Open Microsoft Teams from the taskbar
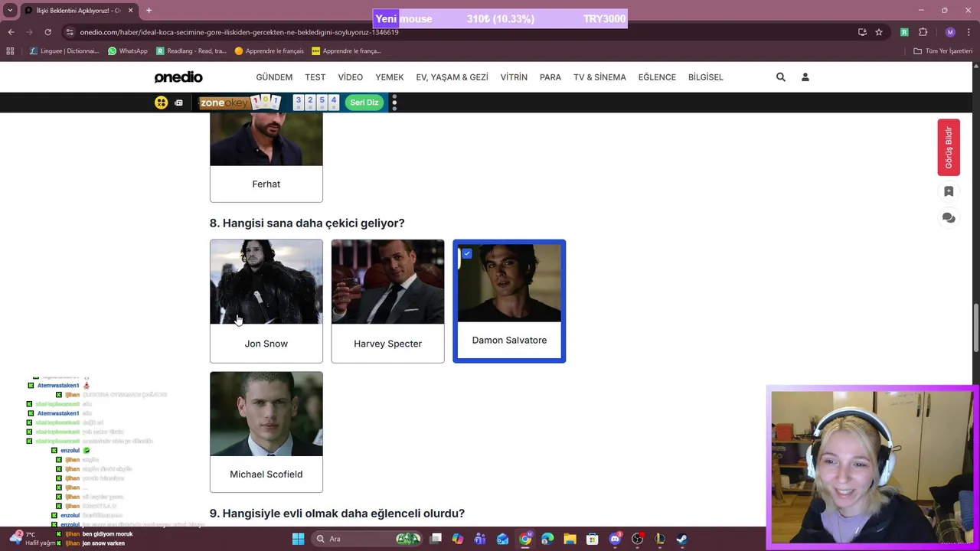 (x=480, y=539)
